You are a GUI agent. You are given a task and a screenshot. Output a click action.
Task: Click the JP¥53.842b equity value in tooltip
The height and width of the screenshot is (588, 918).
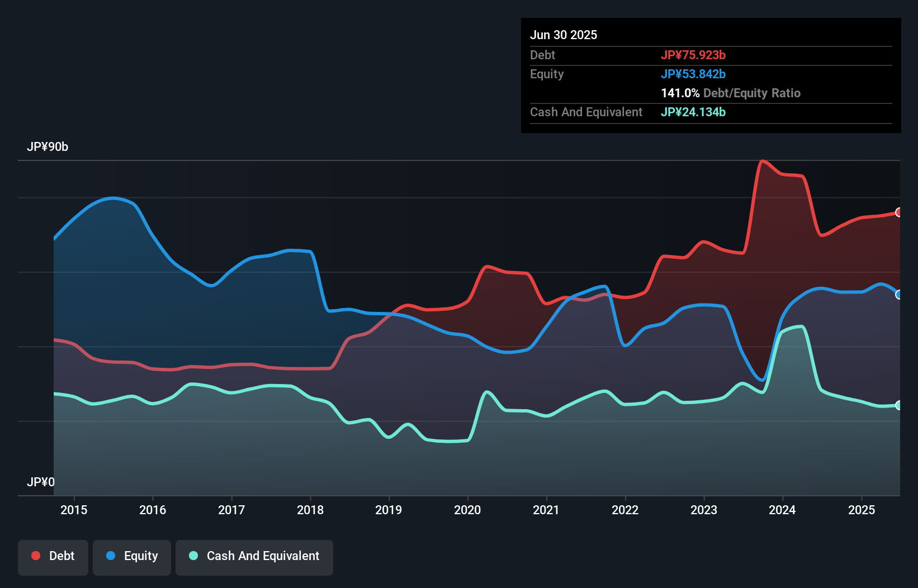(x=693, y=74)
